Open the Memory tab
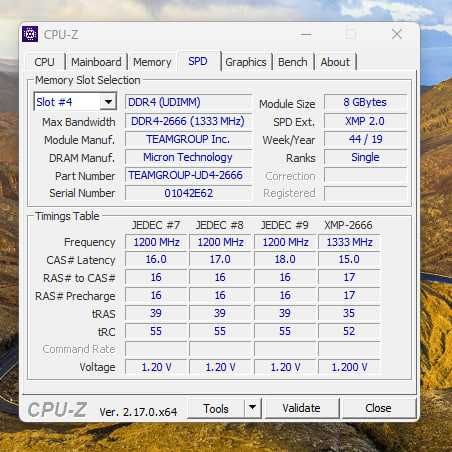This screenshot has width=452, height=452. (x=152, y=62)
